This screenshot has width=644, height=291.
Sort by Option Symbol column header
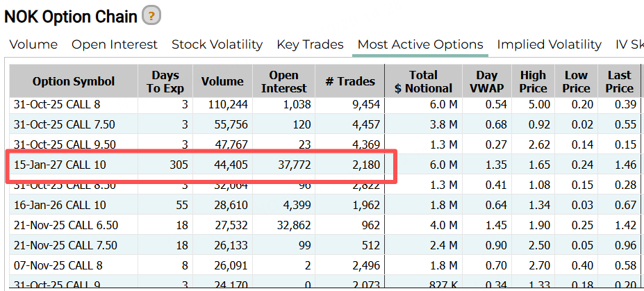point(74,81)
